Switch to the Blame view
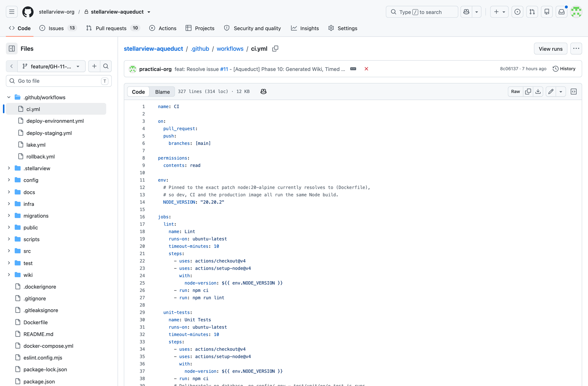Screen dimensions: 588x386 [x=162, y=92]
